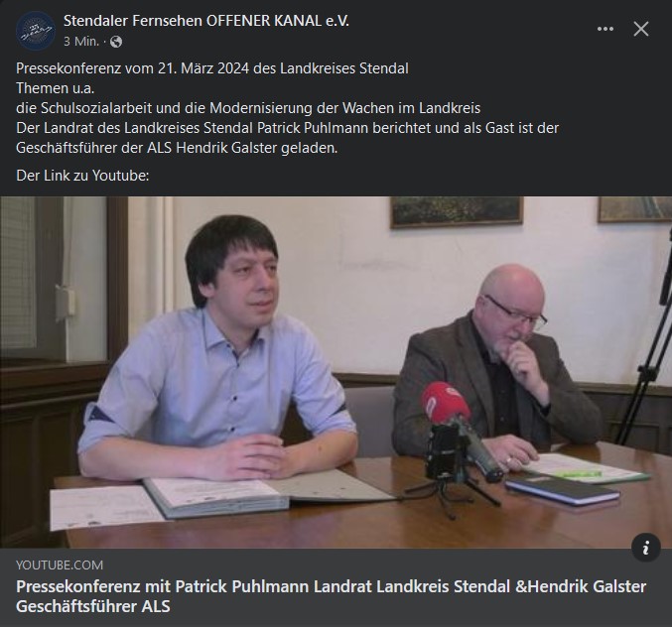Image resolution: width=672 pixels, height=627 pixels.
Task: Open the Stendaler Fernsehen page avatar
Action: (36, 31)
